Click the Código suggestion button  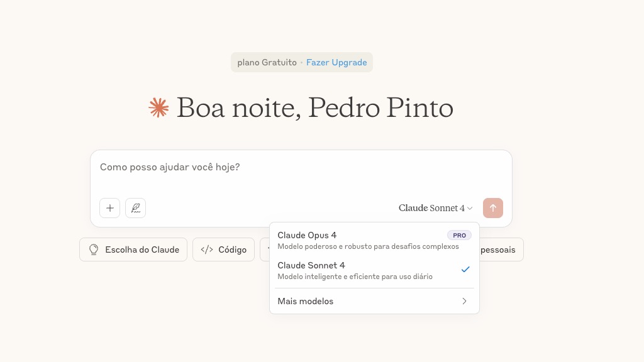coord(224,250)
